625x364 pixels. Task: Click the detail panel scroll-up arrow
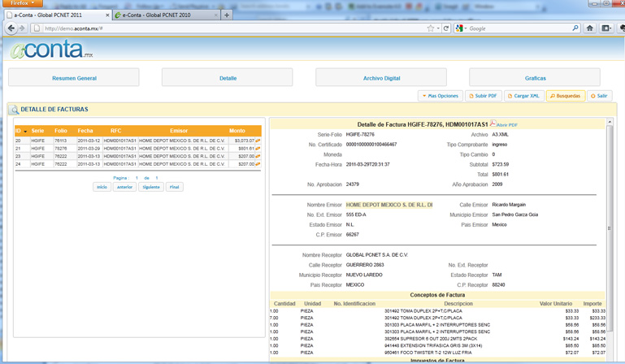(609, 122)
